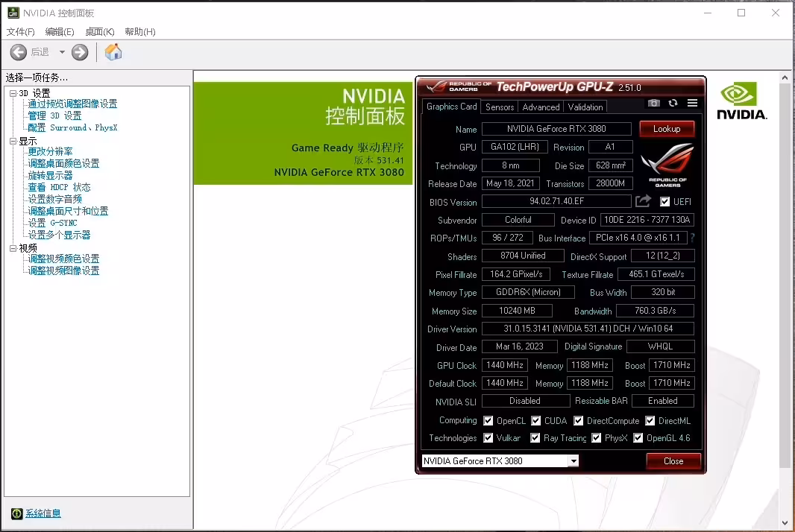Select 调整视频图像设置 task
Viewport: 795px width, 532px height.
click(63, 270)
